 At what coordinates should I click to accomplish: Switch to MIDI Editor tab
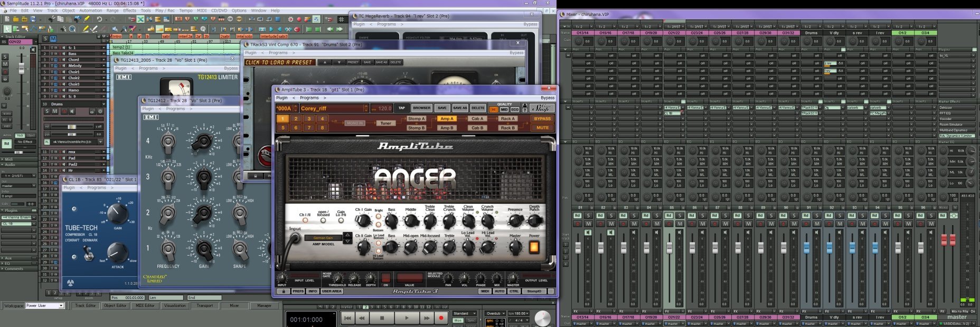[x=145, y=305]
